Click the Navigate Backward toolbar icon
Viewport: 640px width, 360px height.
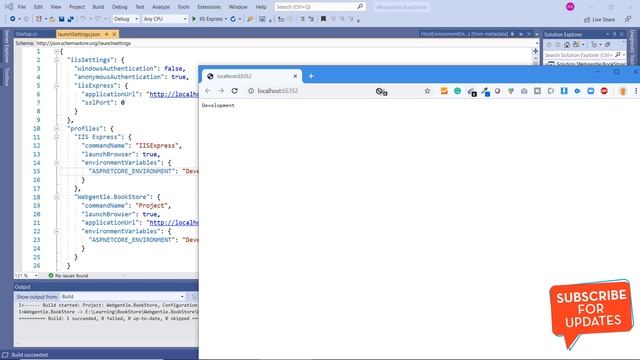(12, 19)
